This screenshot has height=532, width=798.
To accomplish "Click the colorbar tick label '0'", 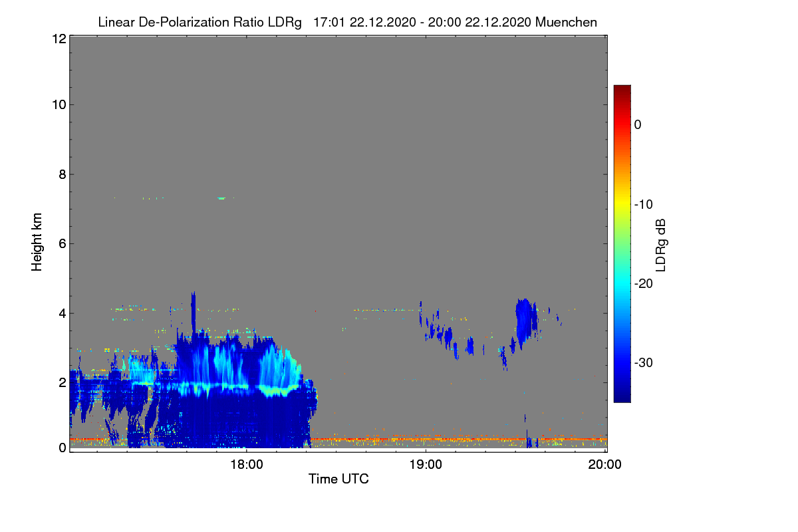I will tap(638, 124).
